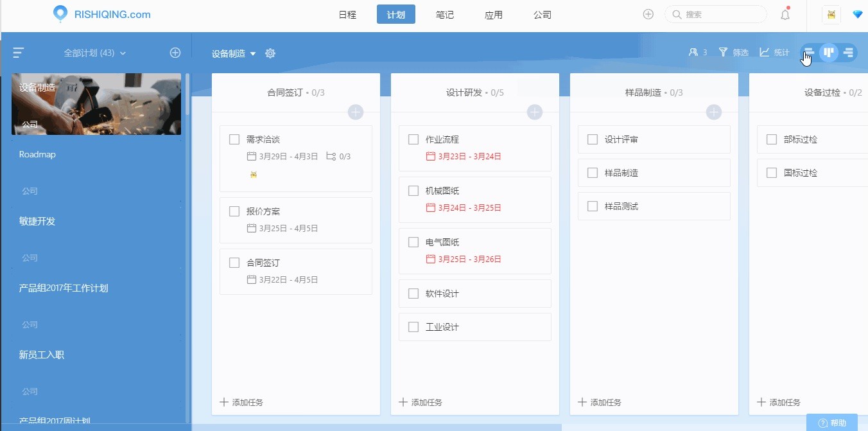Check off the 机械图纸 task
This screenshot has height=431, width=868.
413,191
